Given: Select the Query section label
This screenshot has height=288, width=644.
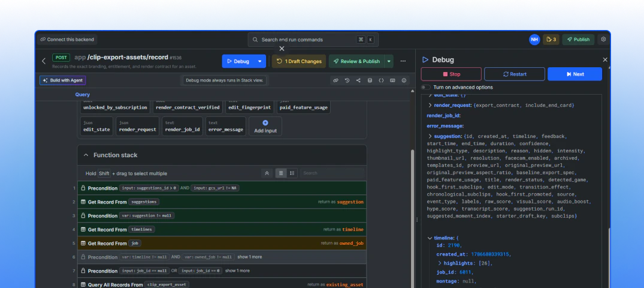Looking at the screenshot, I should tap(83, 94).
